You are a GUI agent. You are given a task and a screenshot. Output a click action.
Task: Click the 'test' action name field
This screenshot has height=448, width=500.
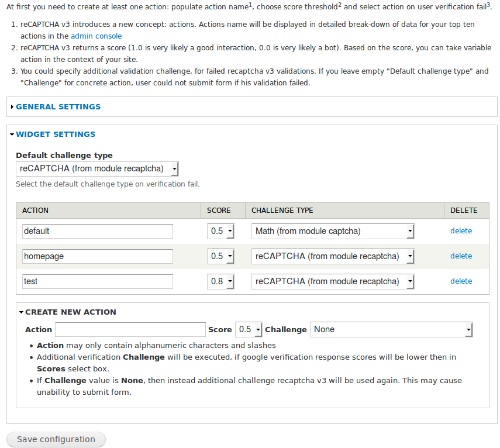click(x=98, y=281)
